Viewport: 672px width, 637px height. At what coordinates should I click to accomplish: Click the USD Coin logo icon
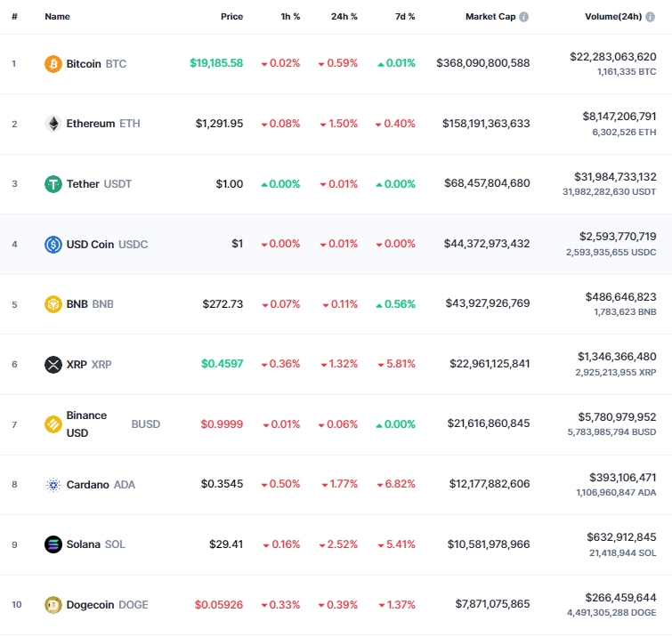coord(53,245)
